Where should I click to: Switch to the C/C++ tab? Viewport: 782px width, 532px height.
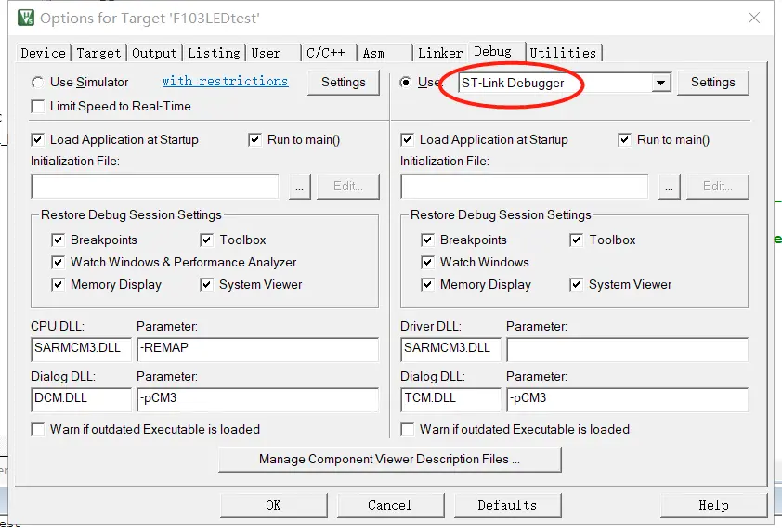coord(329,53)
